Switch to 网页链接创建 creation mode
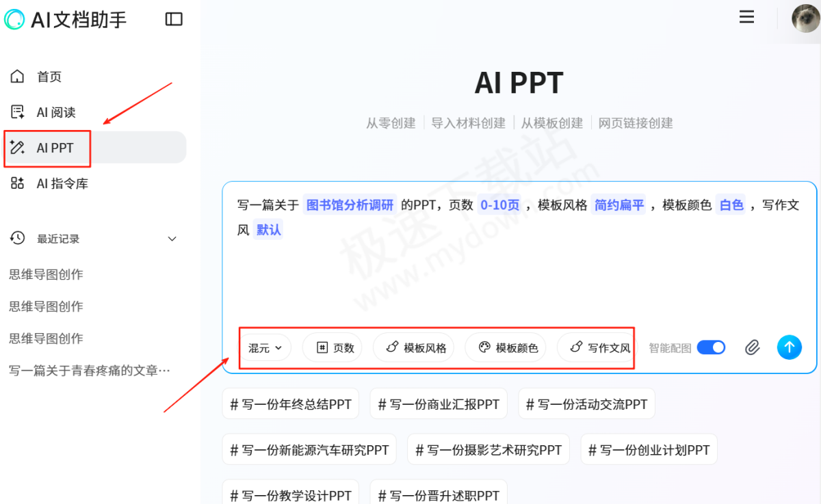Viewport: 821px width, 504px height. pyautogui.click(x=635, y=122)
